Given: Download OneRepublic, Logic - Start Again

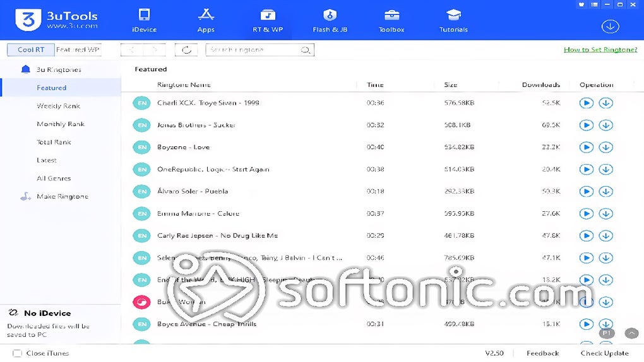Looking at the screenshot, I should click(x=606, y=170).
